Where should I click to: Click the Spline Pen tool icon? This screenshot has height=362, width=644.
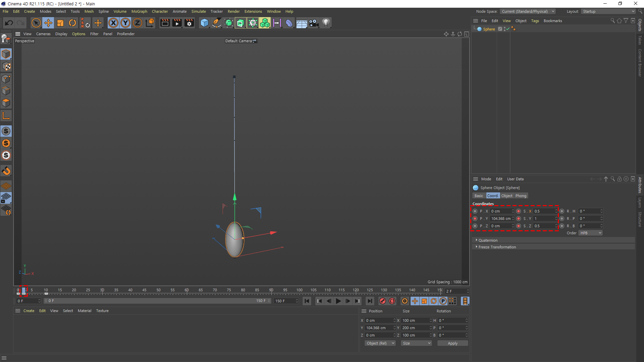pyautogui.click(x=217, y=23)
